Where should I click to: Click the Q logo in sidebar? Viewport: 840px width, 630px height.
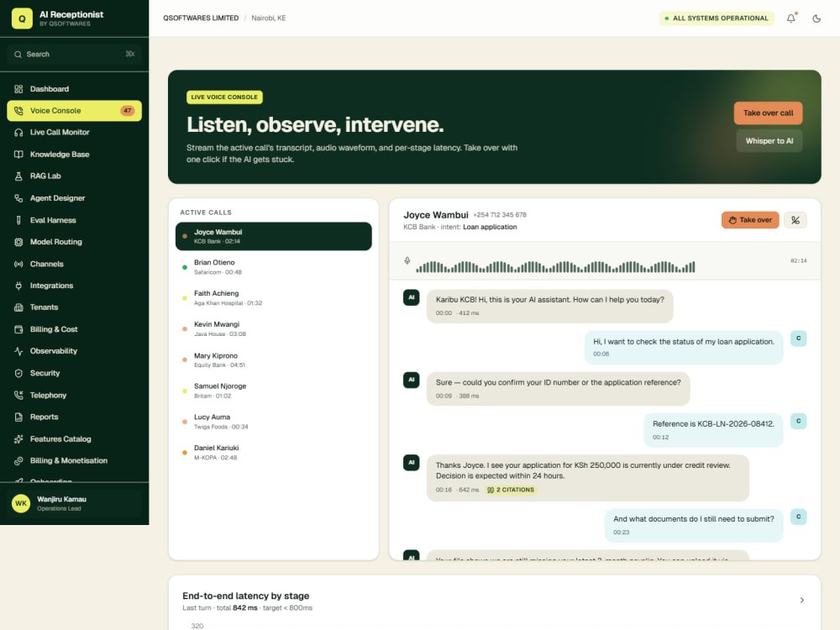click(x=22, y=18)
